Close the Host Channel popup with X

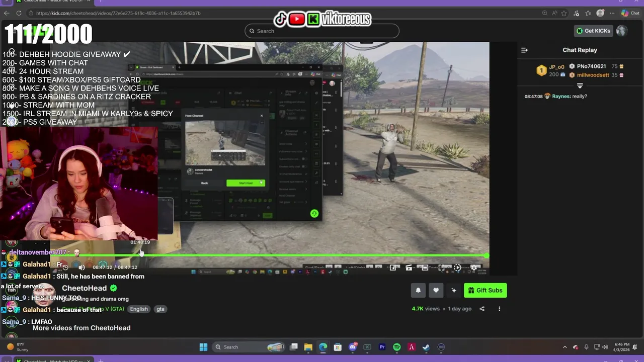click(x=262, y=116)
